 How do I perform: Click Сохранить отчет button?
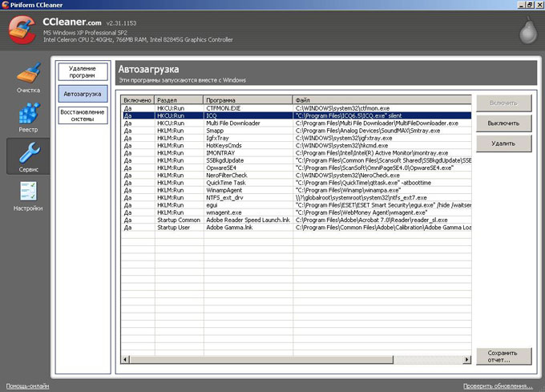click(503, 356)
